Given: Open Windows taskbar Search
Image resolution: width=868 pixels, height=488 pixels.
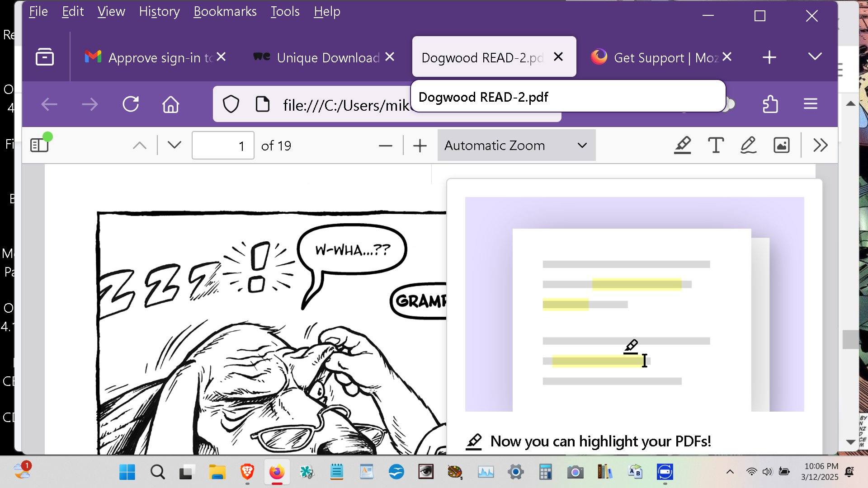Looking at the screenshot, I should coord(157,472).
